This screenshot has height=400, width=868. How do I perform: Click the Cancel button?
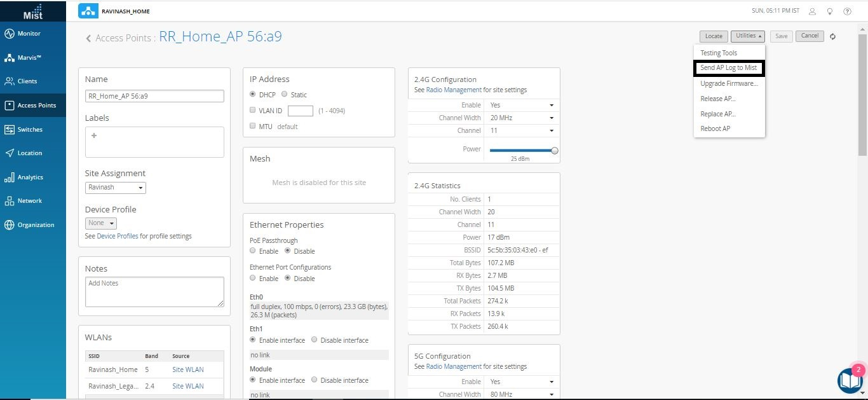[x=810, y=36]
